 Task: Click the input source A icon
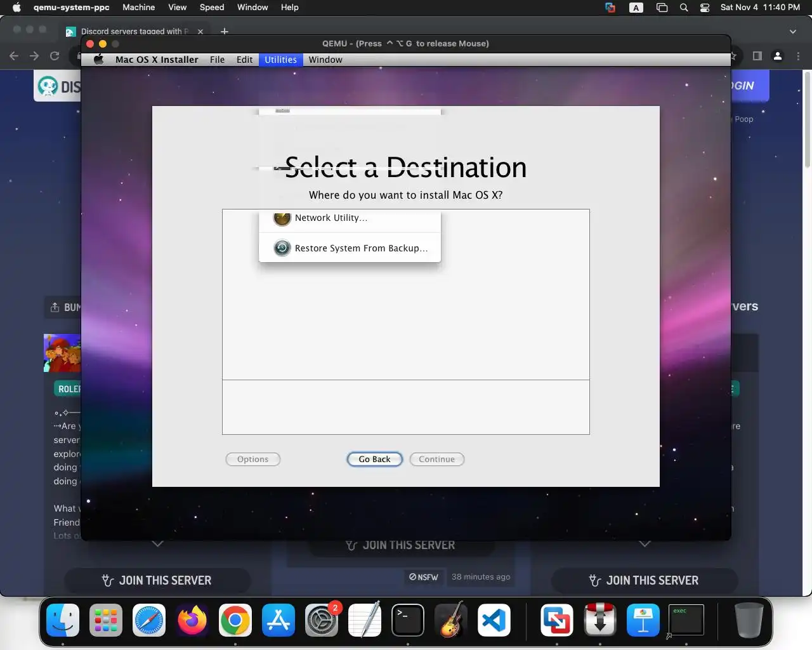636,8
